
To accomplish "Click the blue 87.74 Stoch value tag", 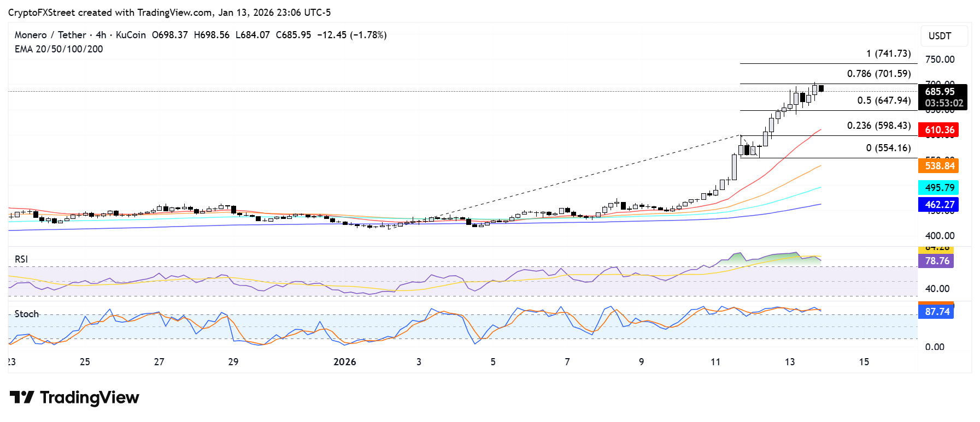I will pyautogui.click(x=936, y=312).
